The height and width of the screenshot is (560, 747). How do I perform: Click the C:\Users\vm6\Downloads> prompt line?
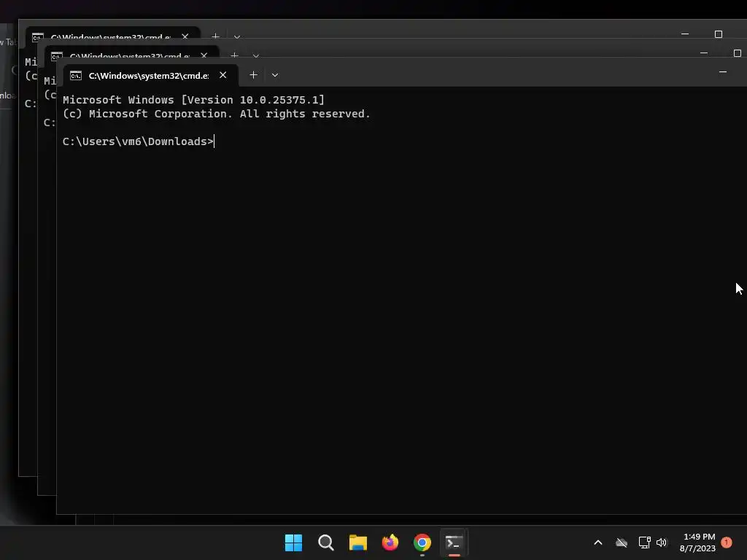pos(138,141)
